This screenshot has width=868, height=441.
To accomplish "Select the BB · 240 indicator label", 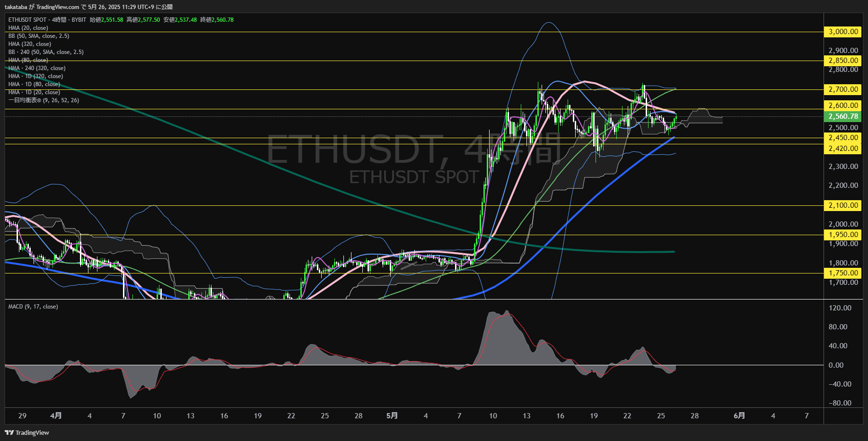I will [x=46, y=52].
